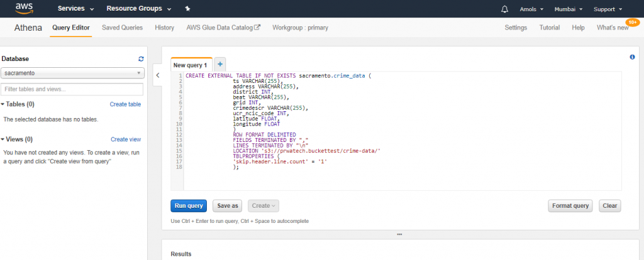Click the Create table link

click(125, 105)
